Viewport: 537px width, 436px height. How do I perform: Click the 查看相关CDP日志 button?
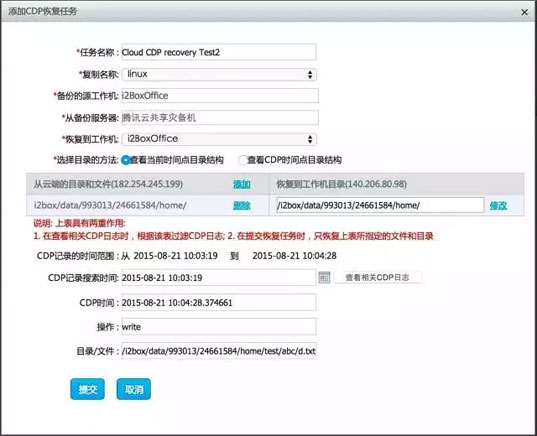point(377,277)
